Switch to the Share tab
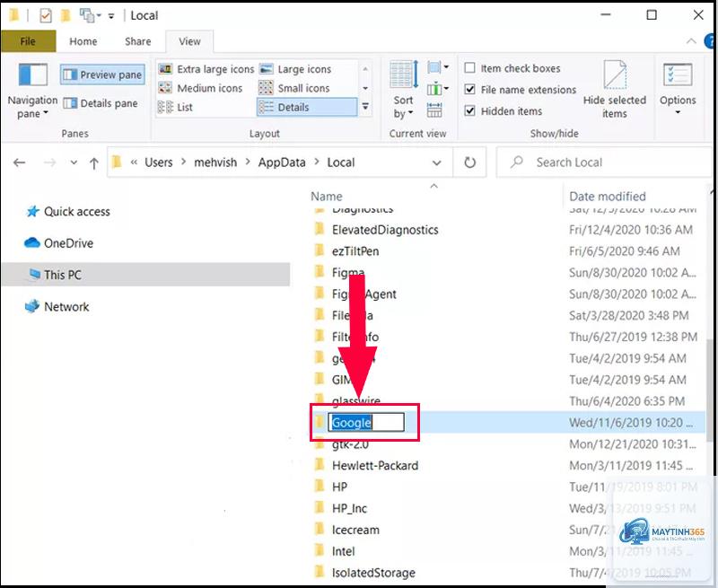Screen dimensions: 718x588 click(138, 41)
